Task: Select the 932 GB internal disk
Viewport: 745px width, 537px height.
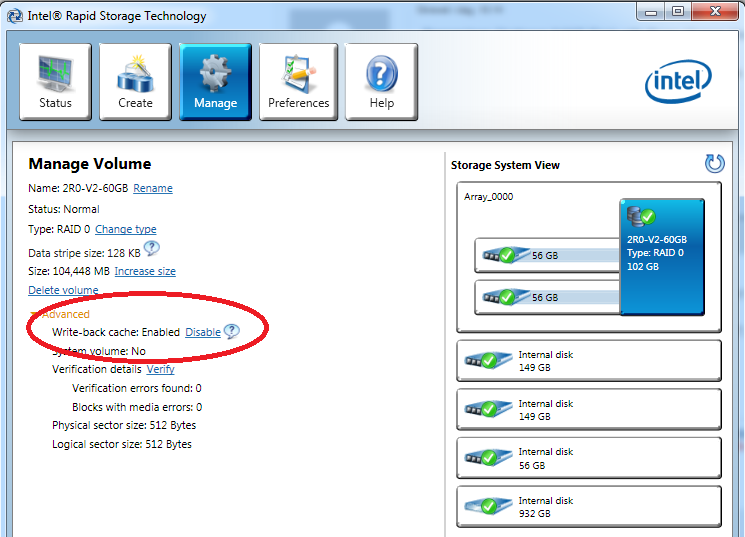Action: coord(589,507)
